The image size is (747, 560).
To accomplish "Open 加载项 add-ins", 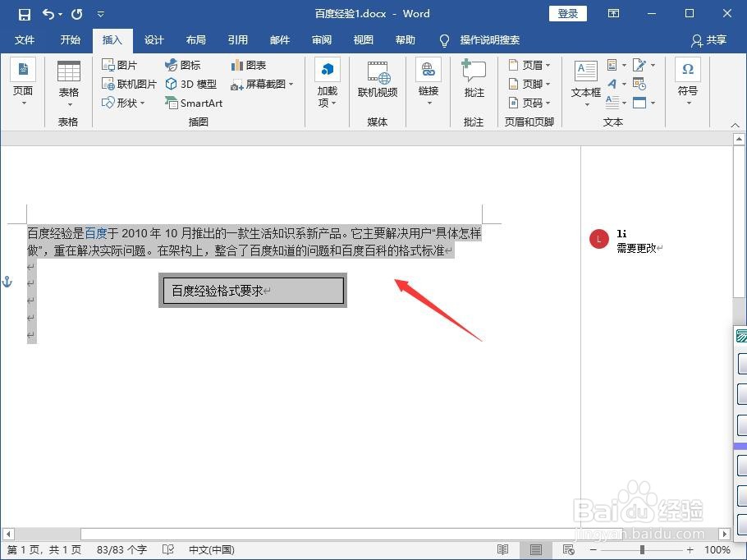I will 328,84.
